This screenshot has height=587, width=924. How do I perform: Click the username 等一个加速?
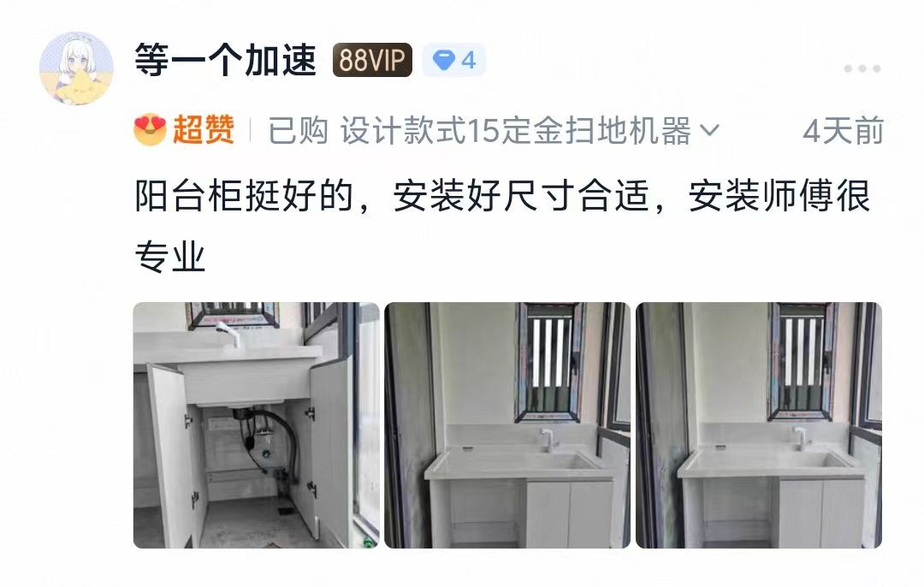pyautogui.click(x=226, y=60)
